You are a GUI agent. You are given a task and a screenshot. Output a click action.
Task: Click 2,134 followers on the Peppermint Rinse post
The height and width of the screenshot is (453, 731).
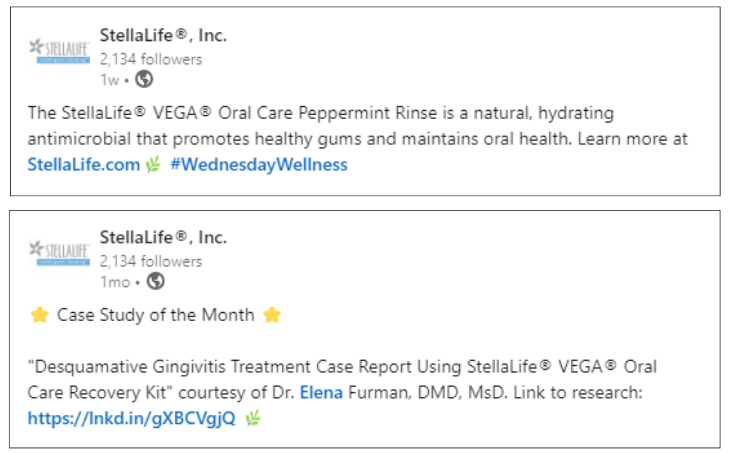pyautogui.click(x=150, y=59)
